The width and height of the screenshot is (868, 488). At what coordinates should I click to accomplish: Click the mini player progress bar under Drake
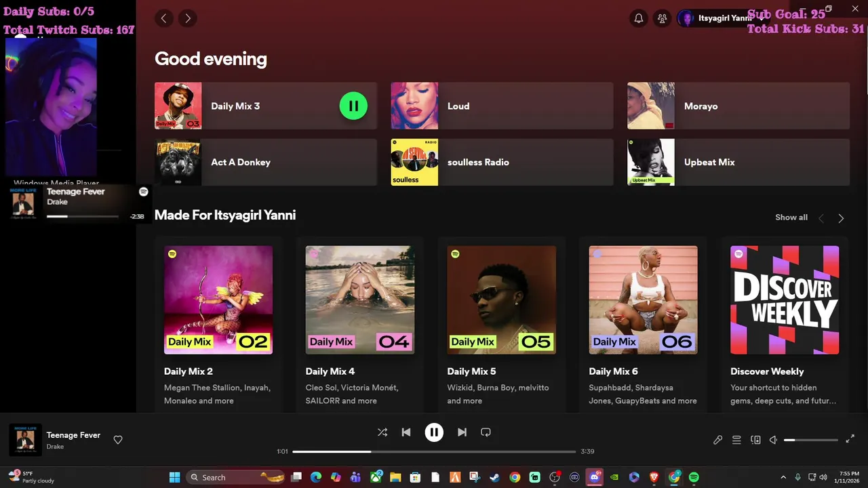tap(83, 216)
